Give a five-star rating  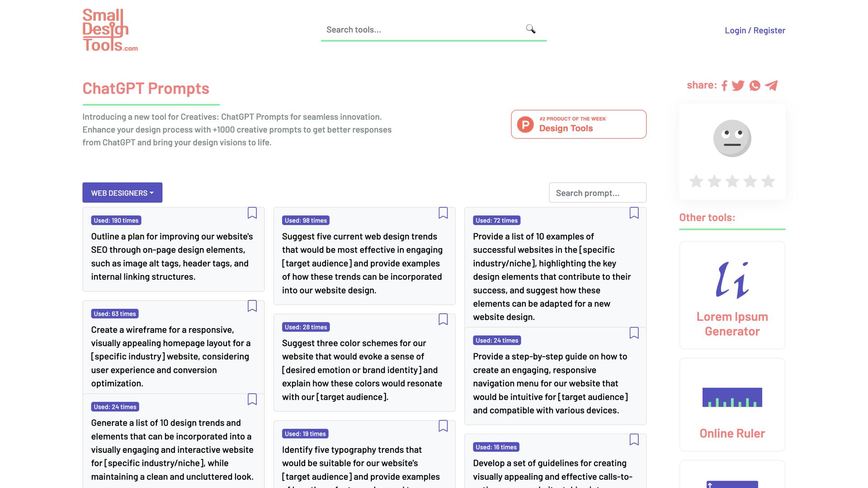pyautogui.click(x=768, y=181)
